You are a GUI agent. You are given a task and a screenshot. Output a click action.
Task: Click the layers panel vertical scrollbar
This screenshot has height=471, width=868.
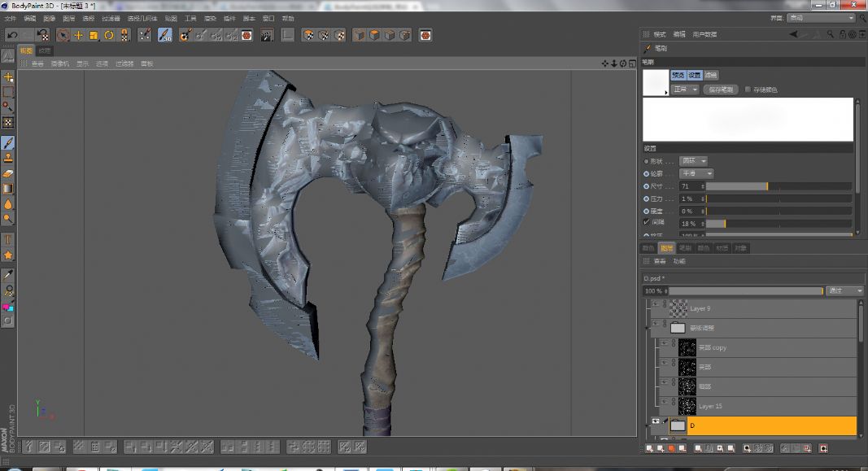click(x=861, y=368)
